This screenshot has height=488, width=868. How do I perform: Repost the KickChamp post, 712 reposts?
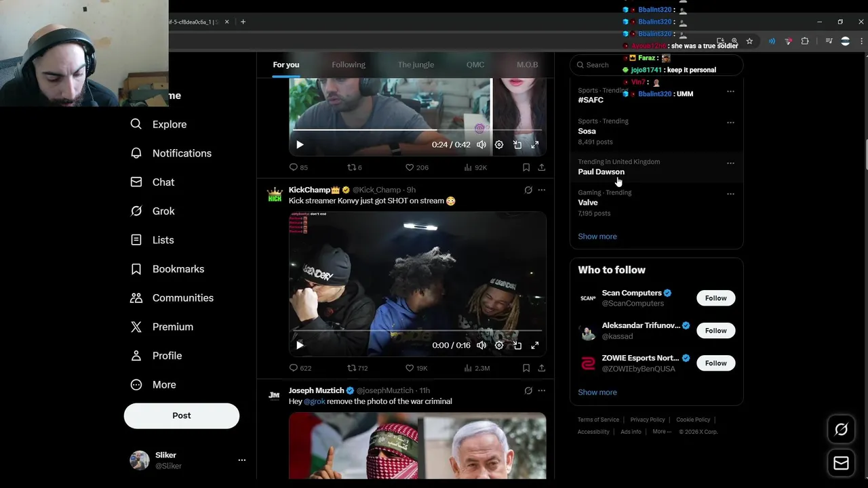tap(357, 368)
